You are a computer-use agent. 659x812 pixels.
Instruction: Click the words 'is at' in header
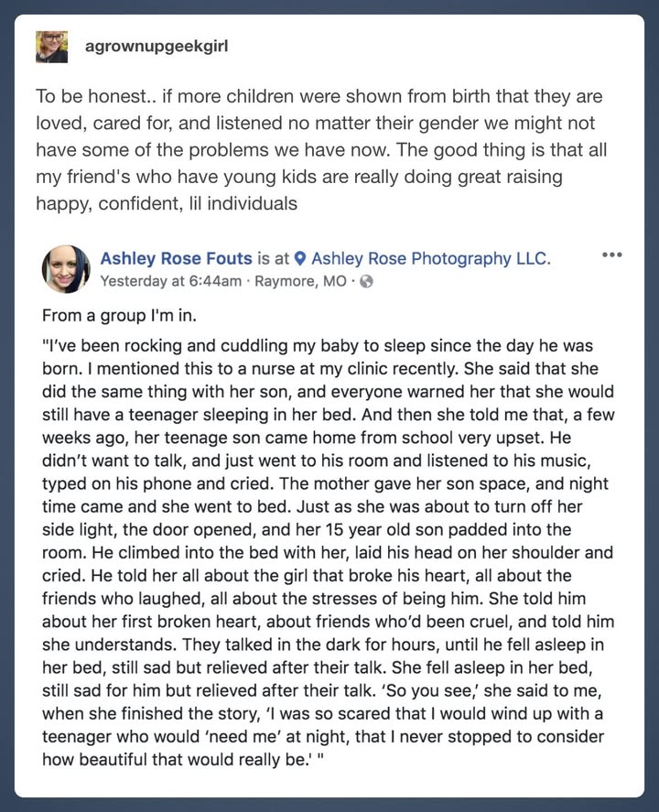273,258
